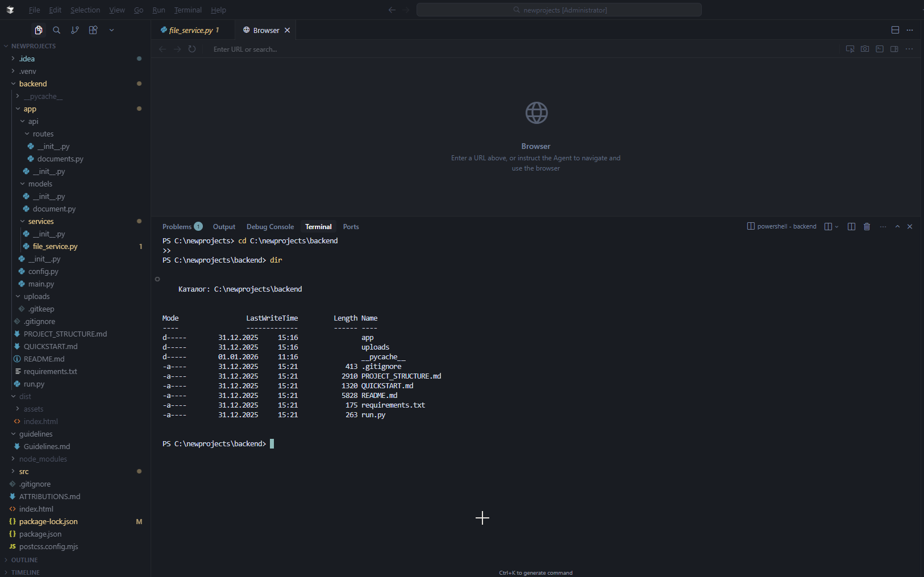
Task: Expand the .idea folder
Action: [x=75, y=59]
